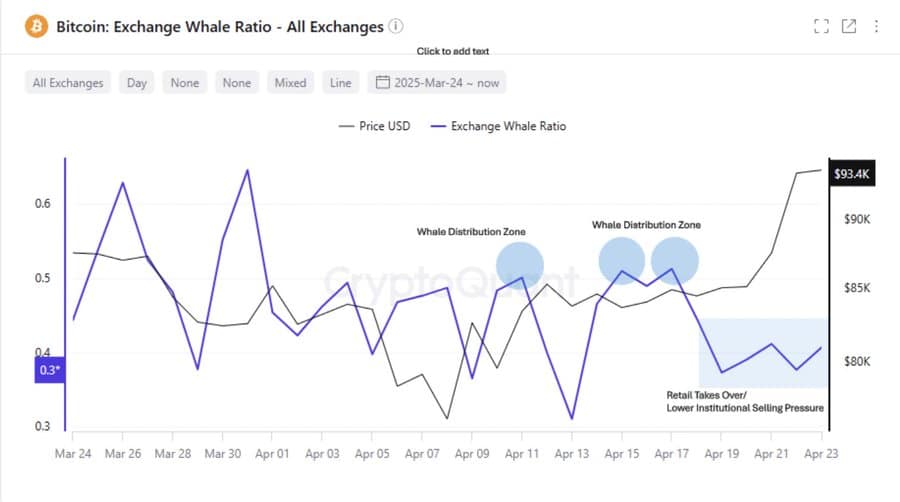Image resolution: width=900 pixels, height=502 pixels.
Task: Click the 'Click to add text' field
Action: (453, 51)
